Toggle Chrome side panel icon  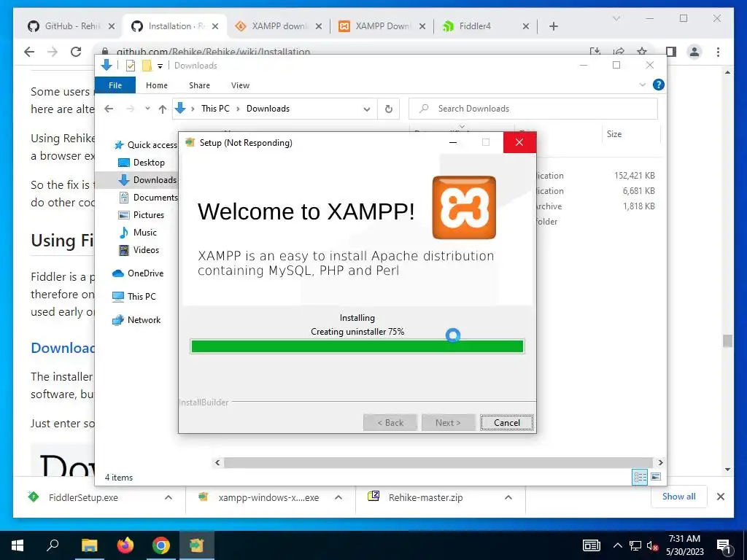[671, 52]
